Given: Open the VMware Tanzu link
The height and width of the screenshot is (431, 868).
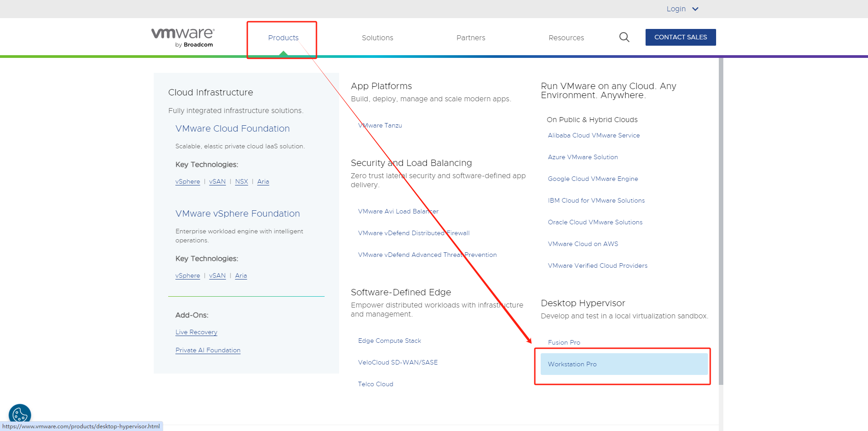Looking at the screenshot, I should click(x=380, y=125).
